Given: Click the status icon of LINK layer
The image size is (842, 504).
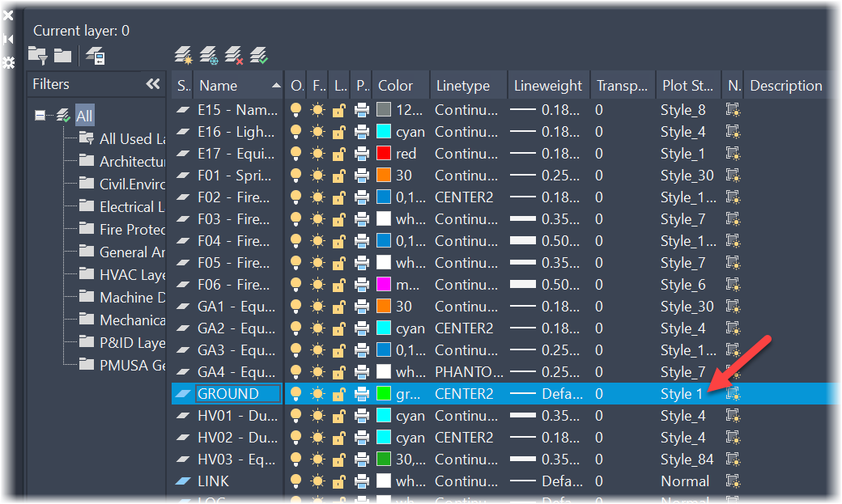Looking at the screenshot, I should (183, 481).
